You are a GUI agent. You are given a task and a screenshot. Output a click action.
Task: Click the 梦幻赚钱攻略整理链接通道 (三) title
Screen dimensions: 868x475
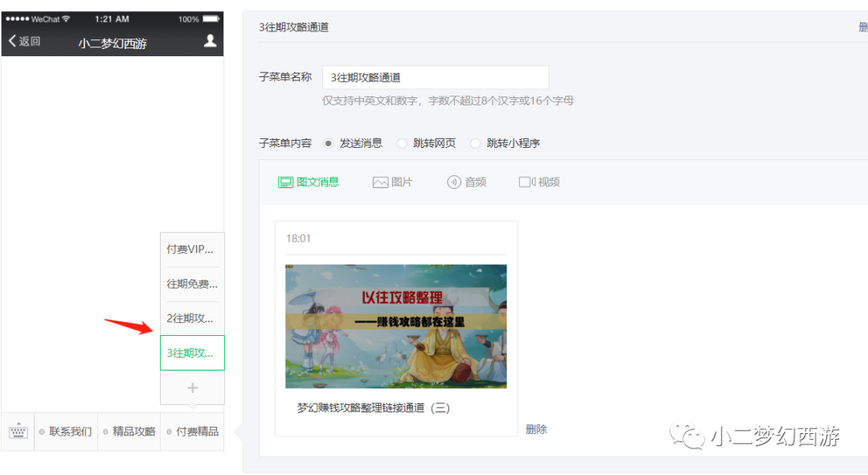pos(373,408)
